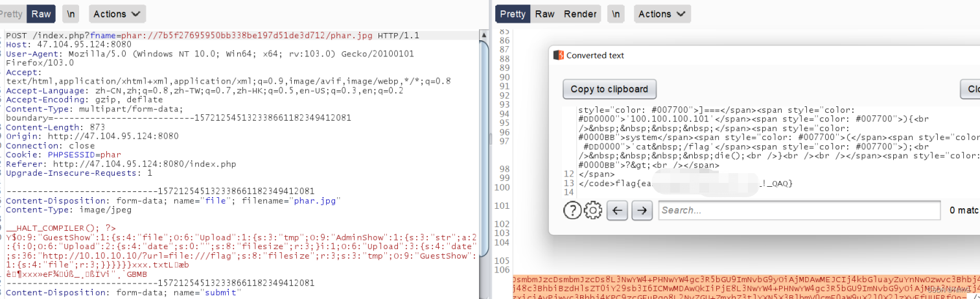
Task: Click the "0 matc" match counter label
Action: tap(964, 210)
